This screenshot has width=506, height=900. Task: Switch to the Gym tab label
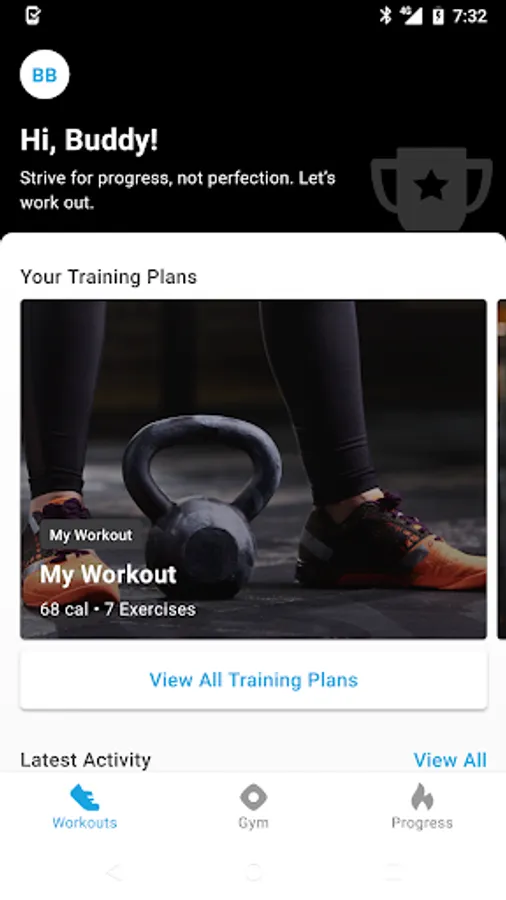point(253,823)
